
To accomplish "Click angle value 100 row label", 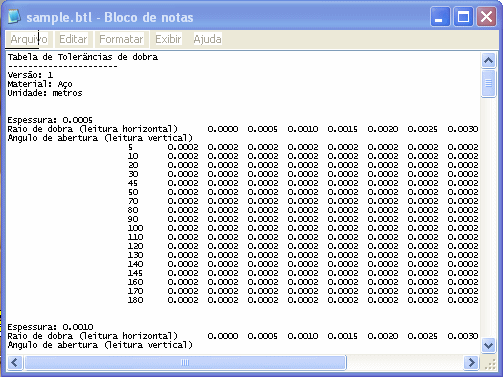I will [x=135, y=228].
